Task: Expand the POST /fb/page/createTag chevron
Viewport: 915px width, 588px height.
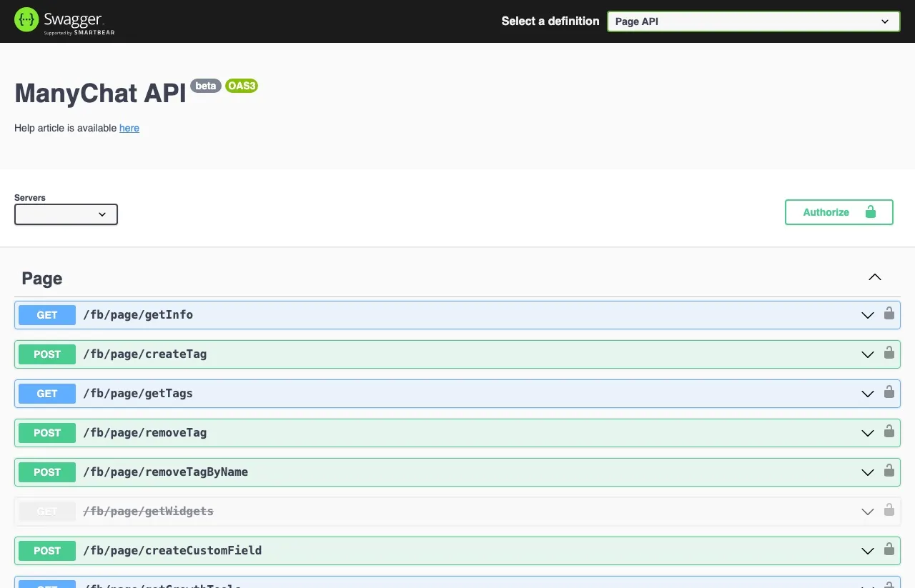Action: (868, 354)
